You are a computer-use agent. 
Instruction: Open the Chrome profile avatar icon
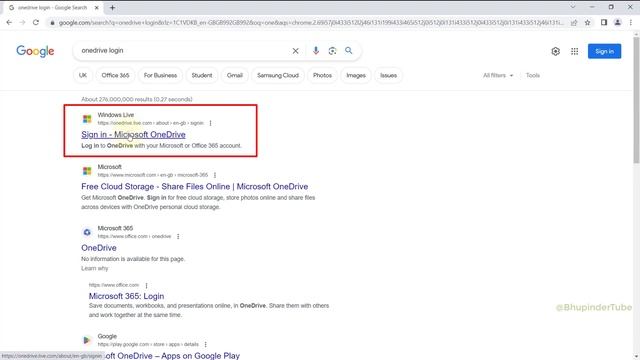(x=618, y=22)
